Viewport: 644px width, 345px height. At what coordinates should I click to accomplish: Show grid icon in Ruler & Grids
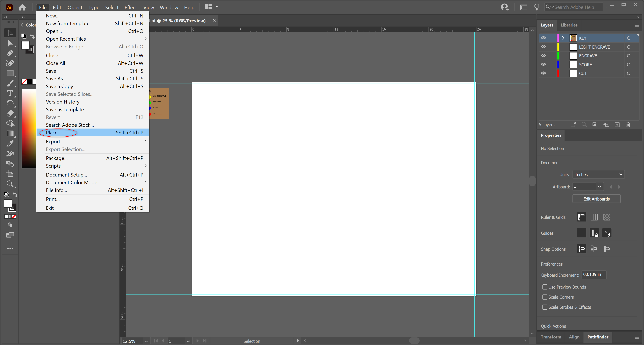pyautogui.click(x=594, y=217)
